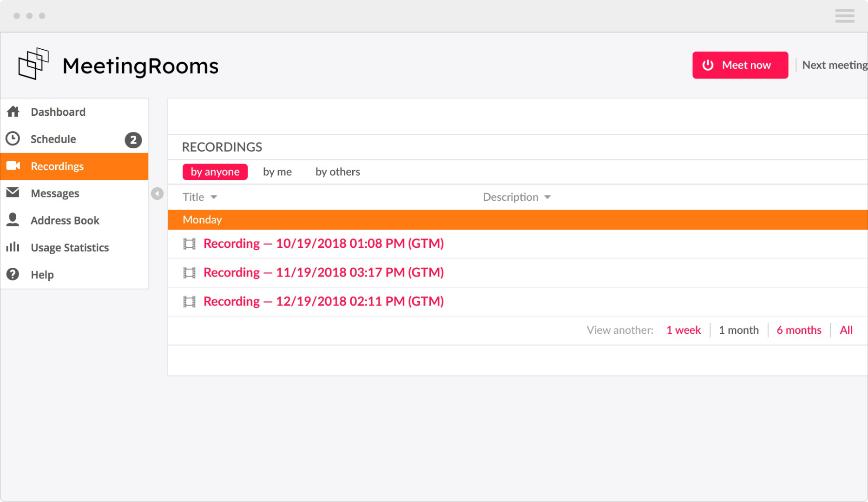The image size is (868, 502).
Task: Collapse the sidebar with the arrow handle
Action: point(157,193)
